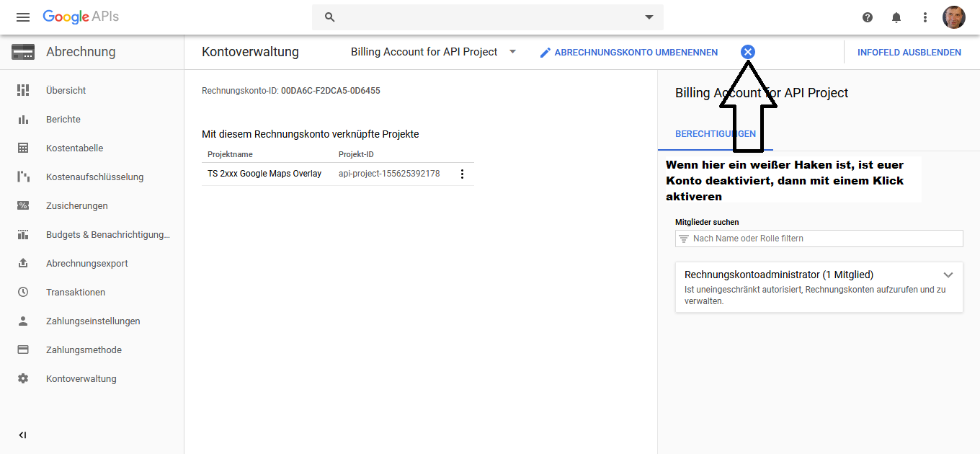Expand the Rechnungskontoadministrator member group
The width and height of the screenshot is (980, 454).
948,275
